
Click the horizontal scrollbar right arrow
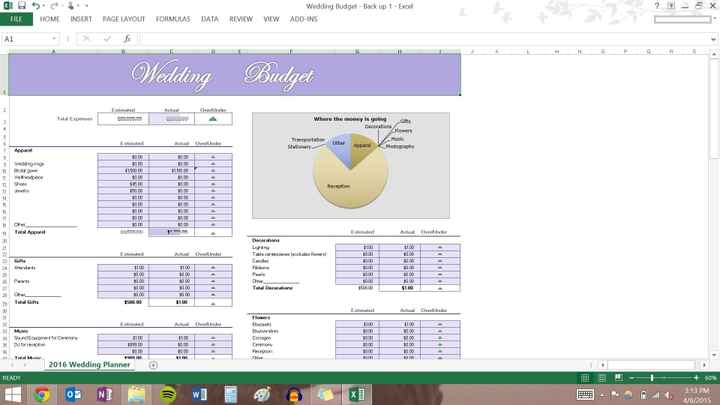[x=704, y=365]
